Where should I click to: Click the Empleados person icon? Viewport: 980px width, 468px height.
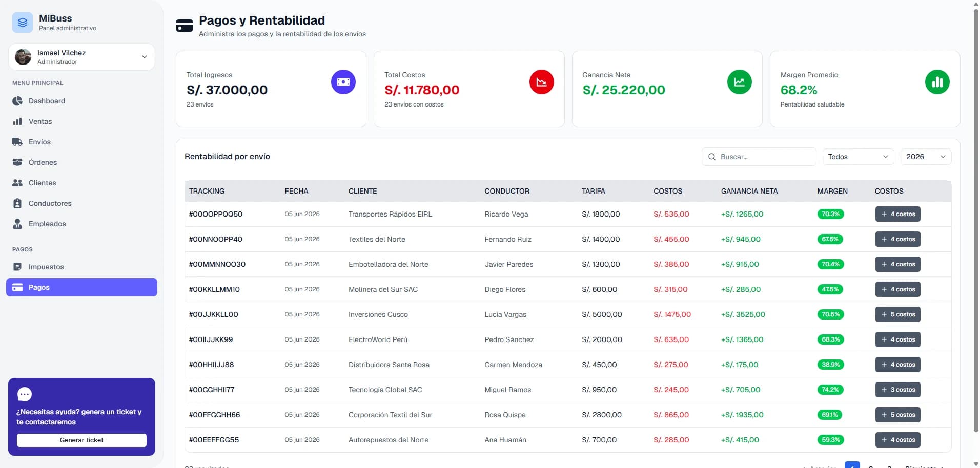coord(17,224)
